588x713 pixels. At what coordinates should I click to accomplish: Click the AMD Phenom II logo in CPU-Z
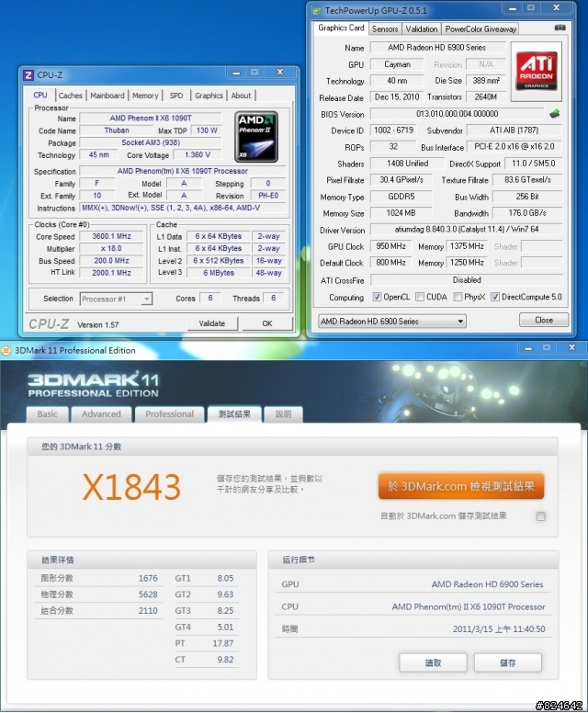[x=256, y=136]
